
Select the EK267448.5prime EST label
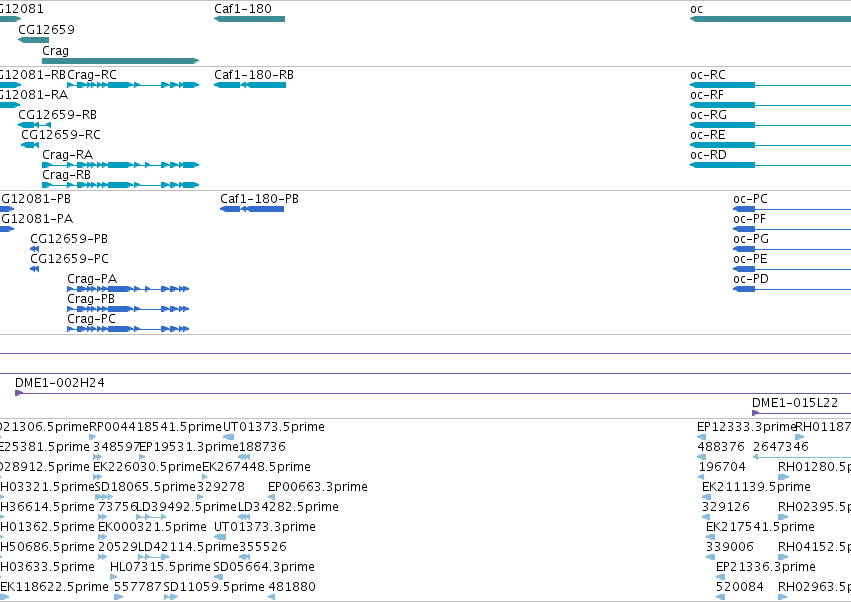tap(256, 467)
